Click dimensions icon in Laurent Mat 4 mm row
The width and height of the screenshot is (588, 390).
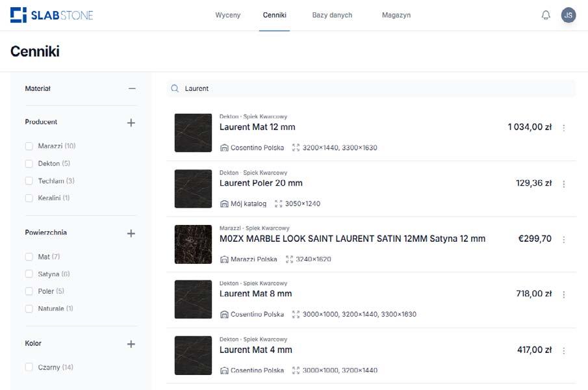(x=296, y=370)
